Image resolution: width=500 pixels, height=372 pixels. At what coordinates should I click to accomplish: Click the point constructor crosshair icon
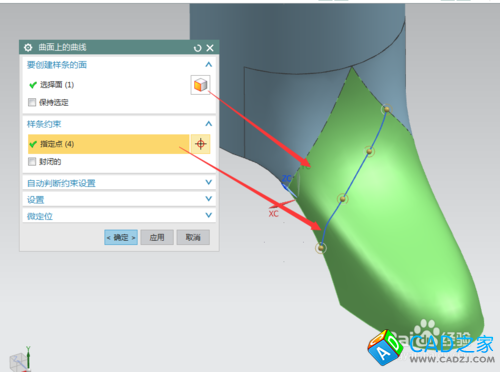coord(201,144)
